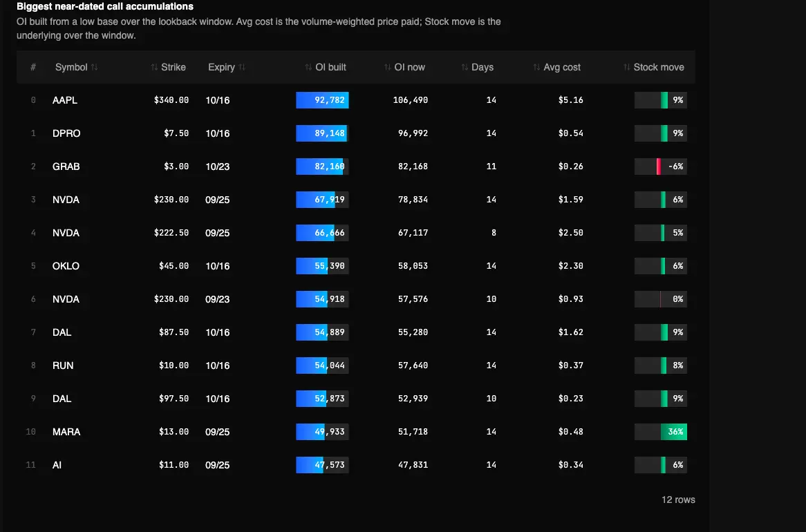
Task: Select the OKLO symbol cell
Action: point(66,266)
